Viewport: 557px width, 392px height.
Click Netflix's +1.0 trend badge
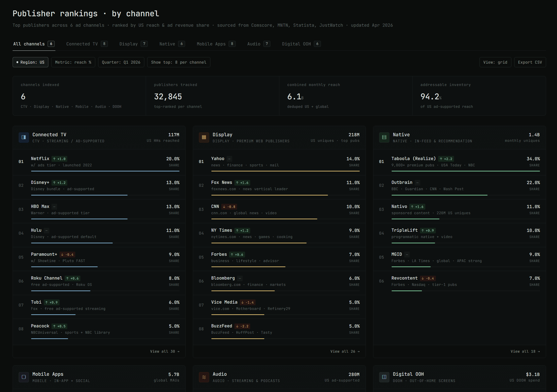tap(60, 159)
